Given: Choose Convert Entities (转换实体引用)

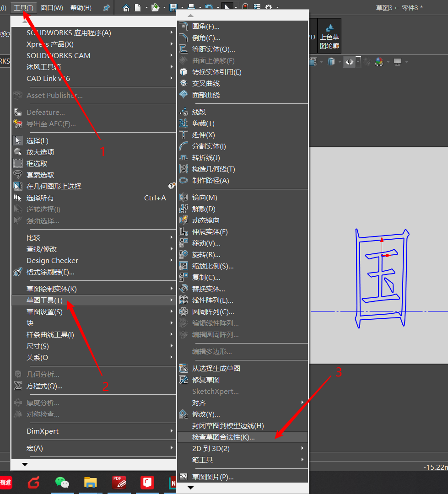Looking at the screenshot, I should coord(243,72).
